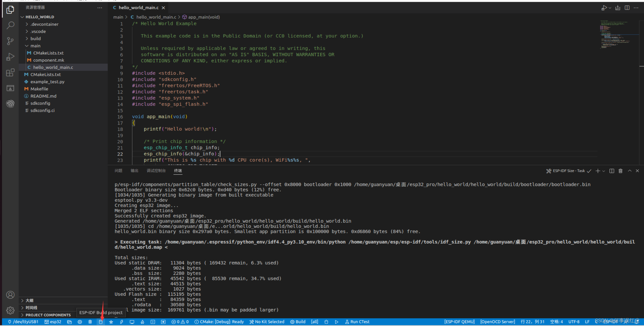Switch to the 输出 (Output) panel tab
The image size is (644, 326).
pyautogui.click(x=134, y=171)
